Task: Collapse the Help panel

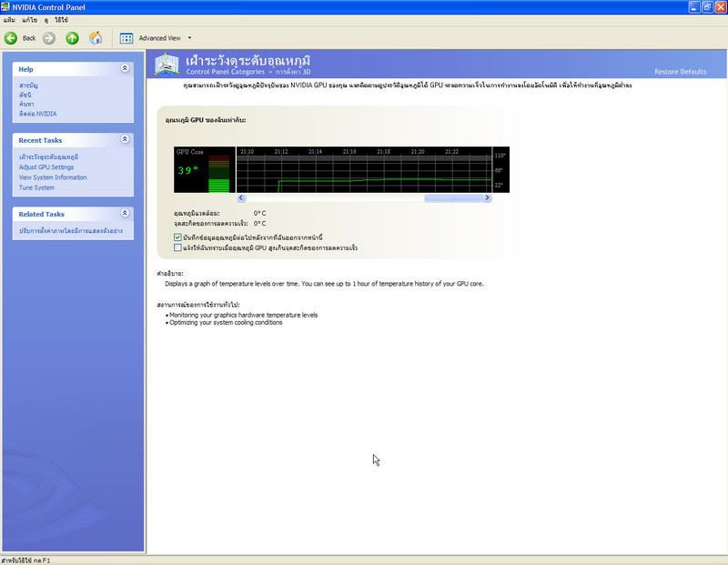Action: pos(125,68)
